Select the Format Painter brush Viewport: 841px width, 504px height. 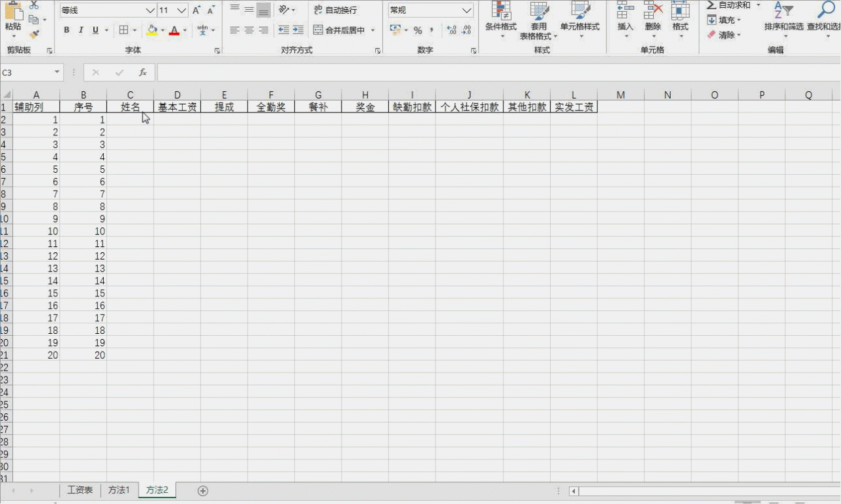click(34, 34)
